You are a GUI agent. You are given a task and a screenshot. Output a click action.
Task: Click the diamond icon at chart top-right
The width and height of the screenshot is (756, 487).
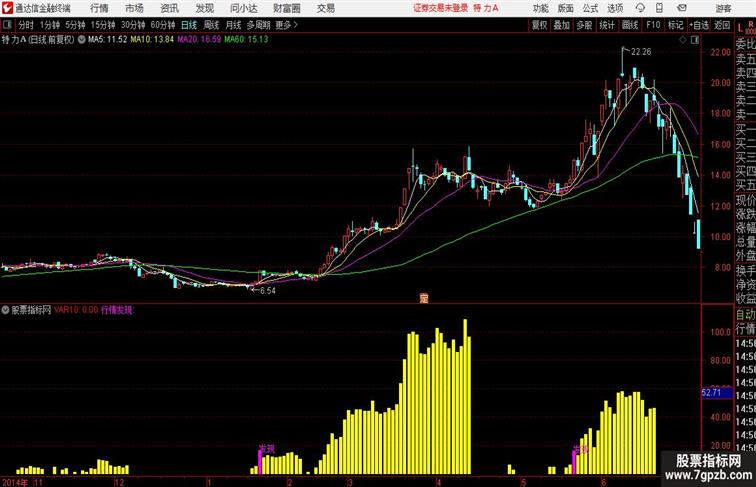[x=683, y=40]
